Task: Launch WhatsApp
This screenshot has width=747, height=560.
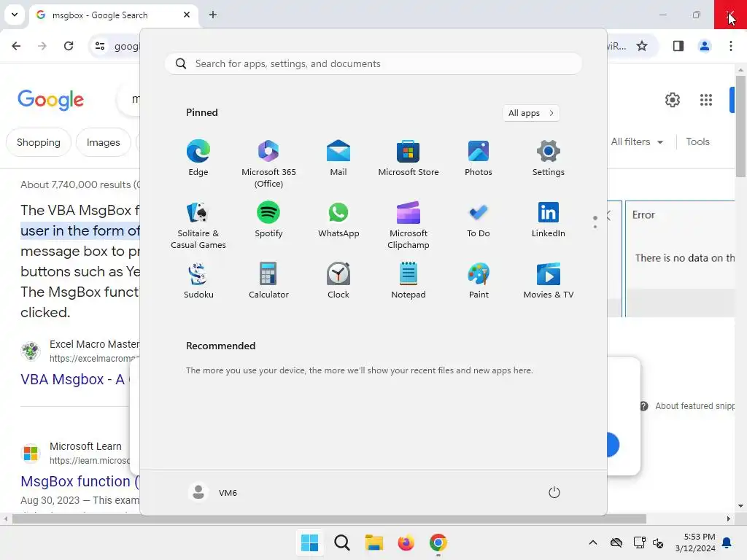Action: (338, 219)
